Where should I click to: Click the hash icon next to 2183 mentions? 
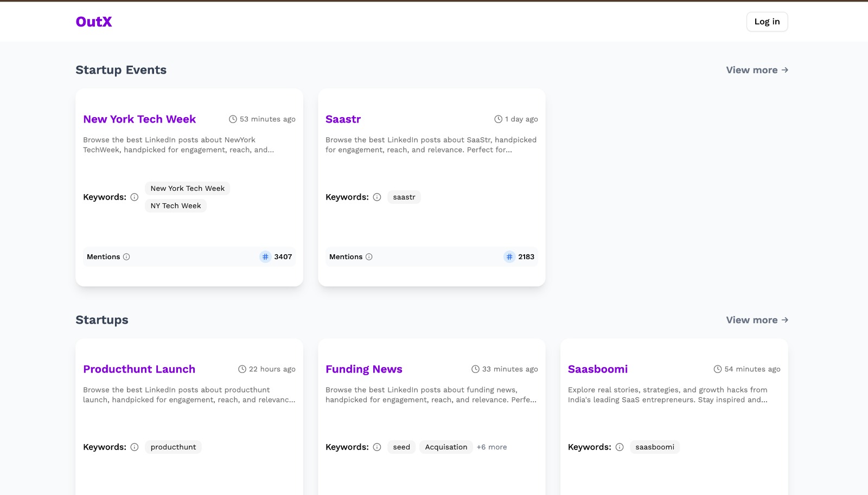[x=509, y=256]
